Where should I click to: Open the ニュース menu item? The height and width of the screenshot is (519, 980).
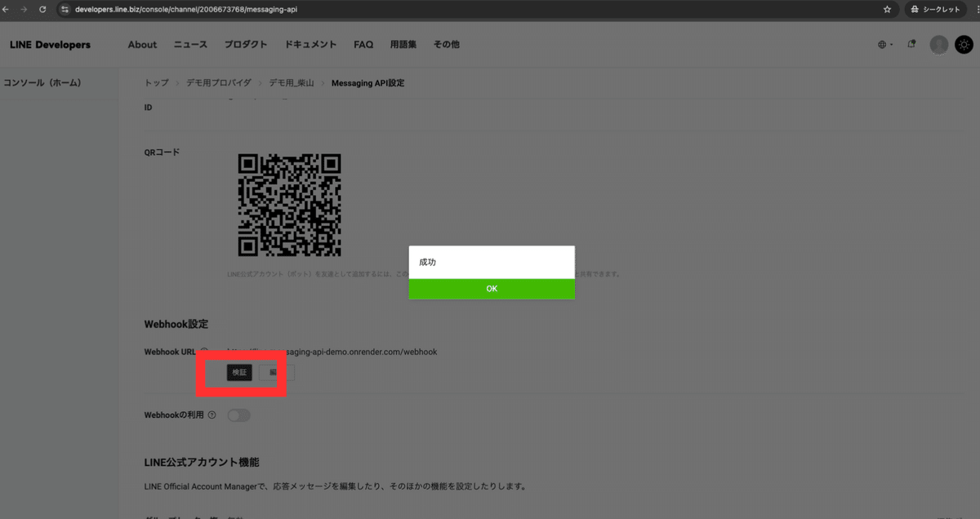(x=190, y=45)
